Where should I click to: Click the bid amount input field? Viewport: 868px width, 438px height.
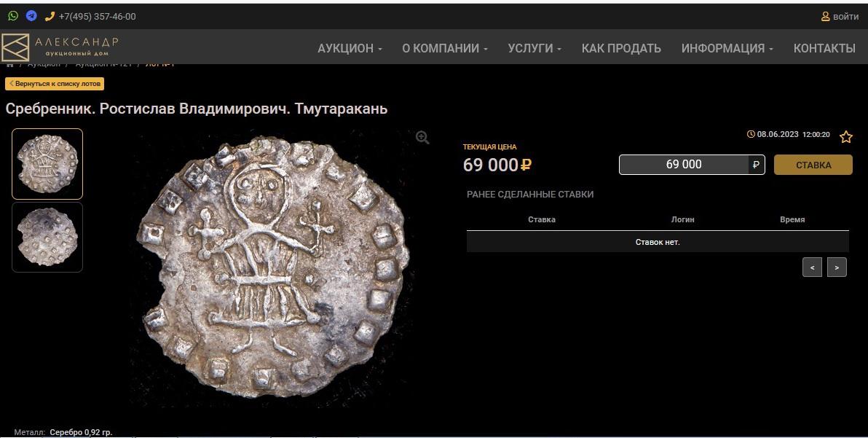tap(684, 165)
